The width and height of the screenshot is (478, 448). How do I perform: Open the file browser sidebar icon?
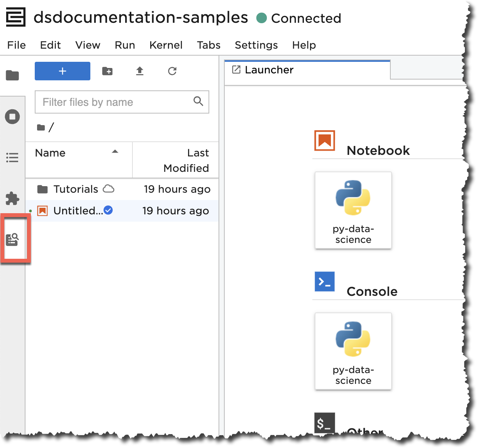tap(12, 75)
